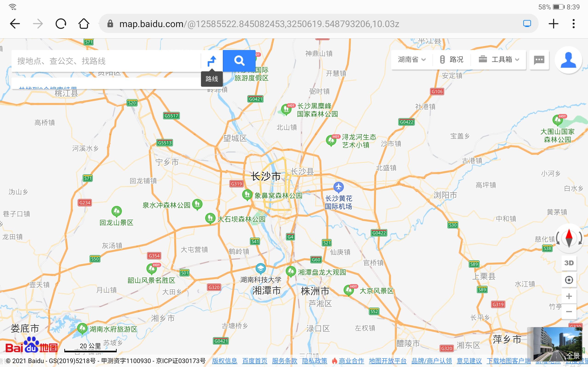Select Changsha Huanghua airport marker
Image resolution: width=588 pixels, height=367 pixels.
tap(339, 187)
